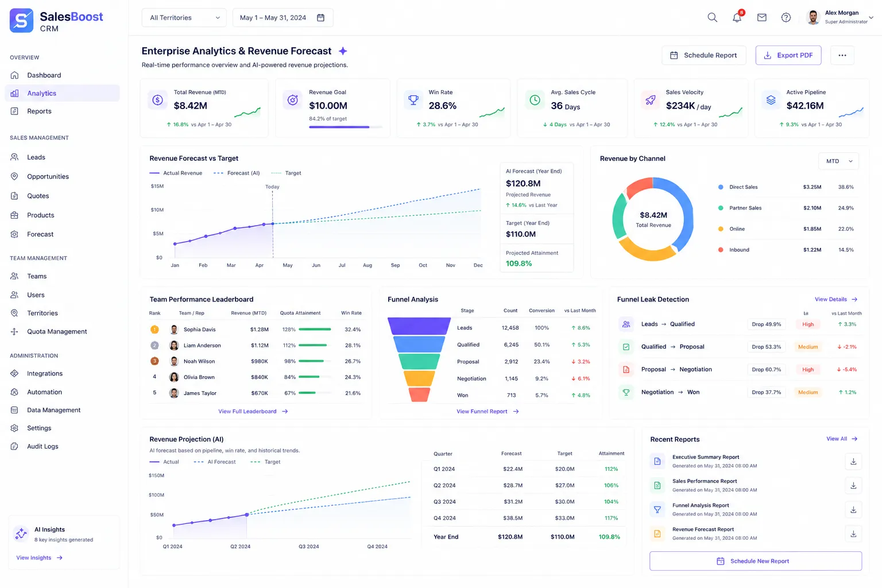
Task: Click the help question mark icon
Action: pyautogui.click(x=786, y=17)
